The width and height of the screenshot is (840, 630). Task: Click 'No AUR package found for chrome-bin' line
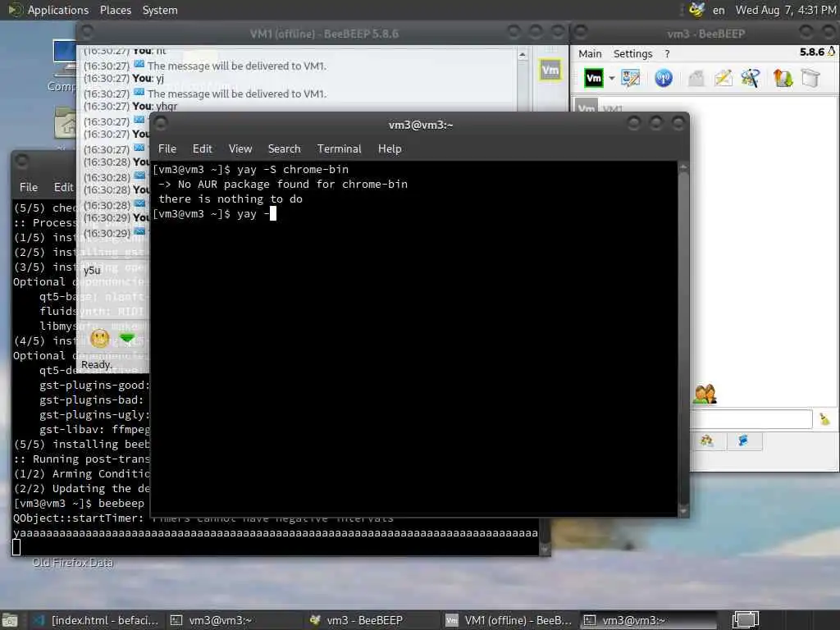pos(283,185)
